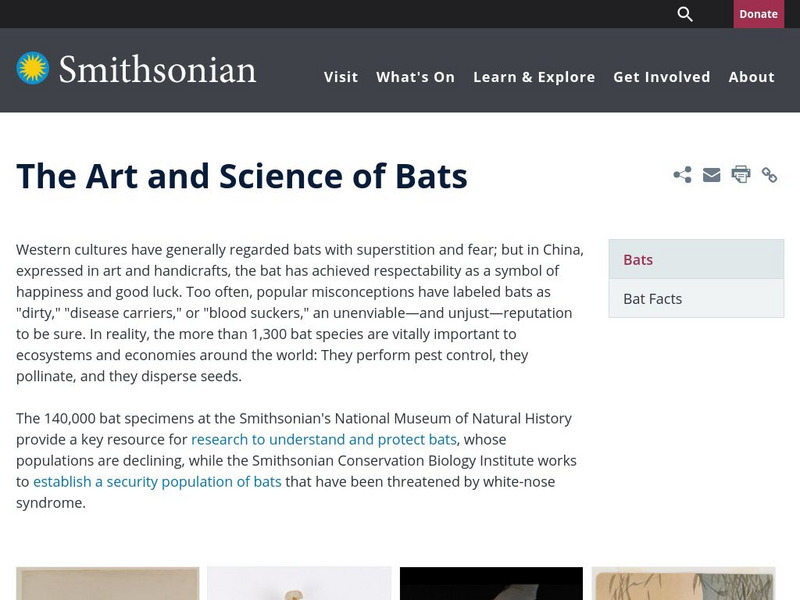800x600 pixels.
Task: Click the Smithsonian sunburst logo
Action: pyautogui.click(x=35, y=66)
